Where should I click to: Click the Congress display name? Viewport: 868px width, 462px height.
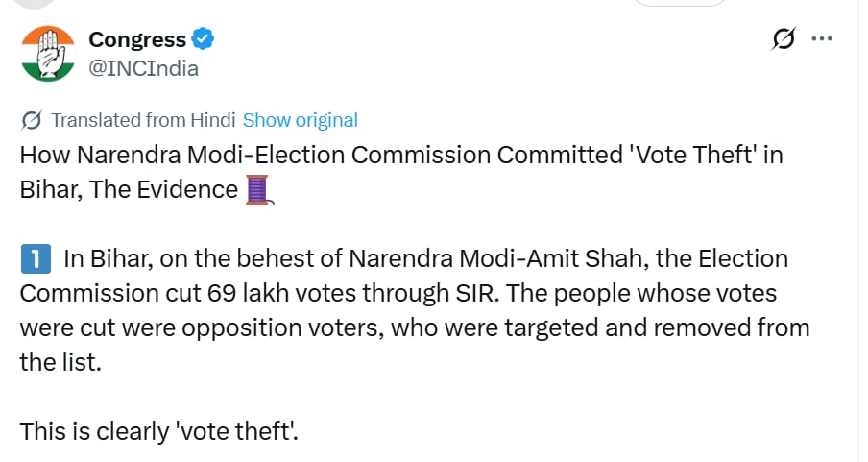point(137,39)
